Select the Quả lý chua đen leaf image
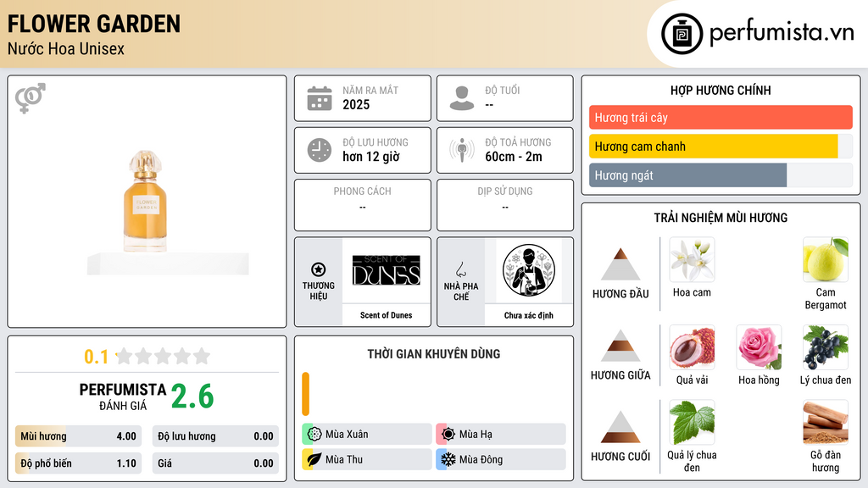Screen dimensions: 868x488 (692, 423)
